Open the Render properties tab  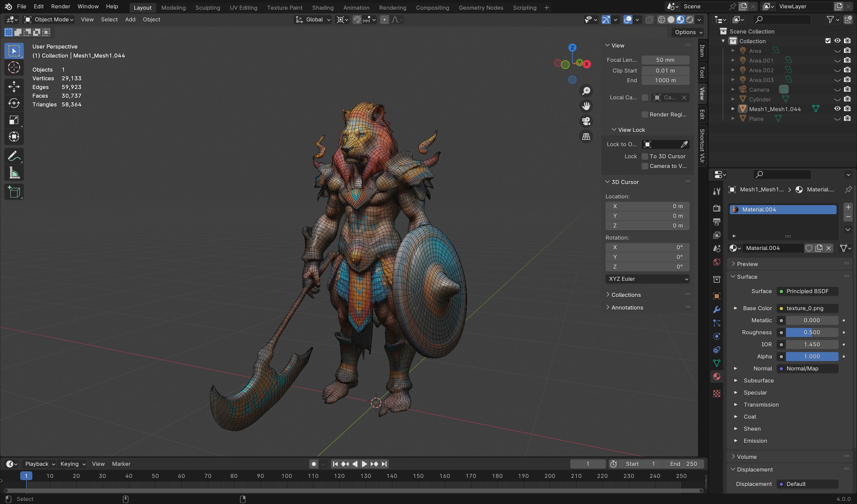(x=716, y=208)
